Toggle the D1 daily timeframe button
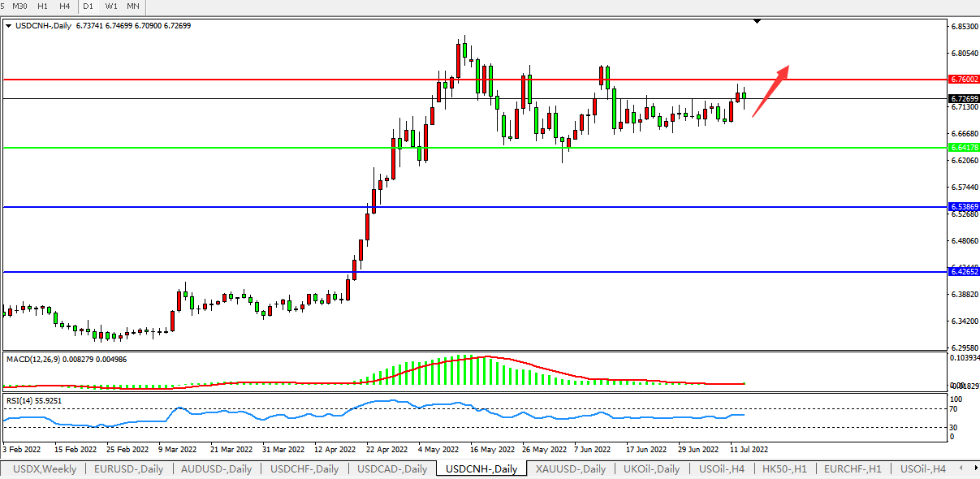 pos(88,6)
